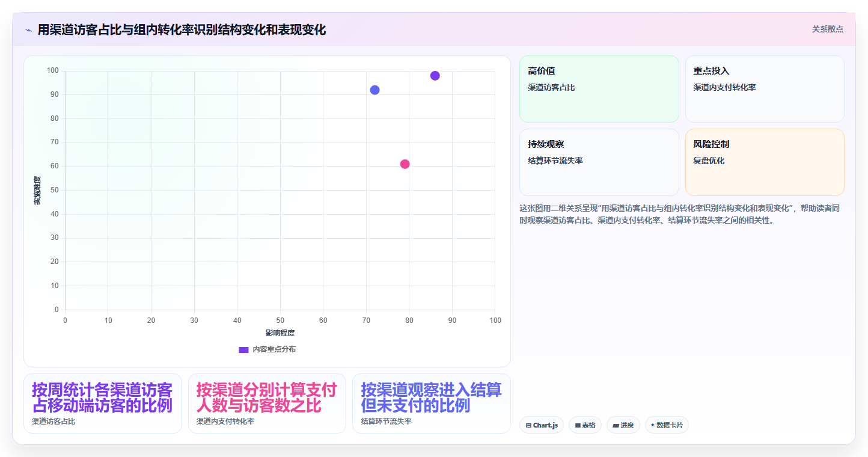This screenshot has height=457, width=868.
Task: Click 复盘优化 text in 风险控制 card
Action: (x=709, y=161)
